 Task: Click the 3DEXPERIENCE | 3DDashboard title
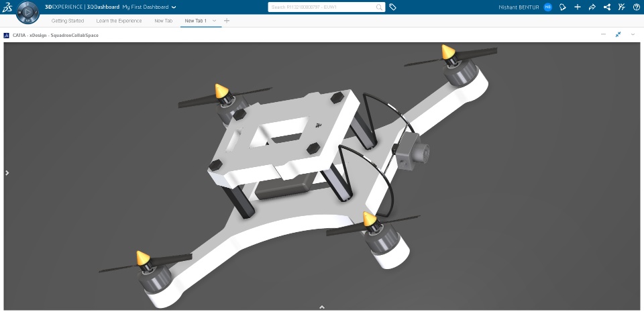(82, 7)
